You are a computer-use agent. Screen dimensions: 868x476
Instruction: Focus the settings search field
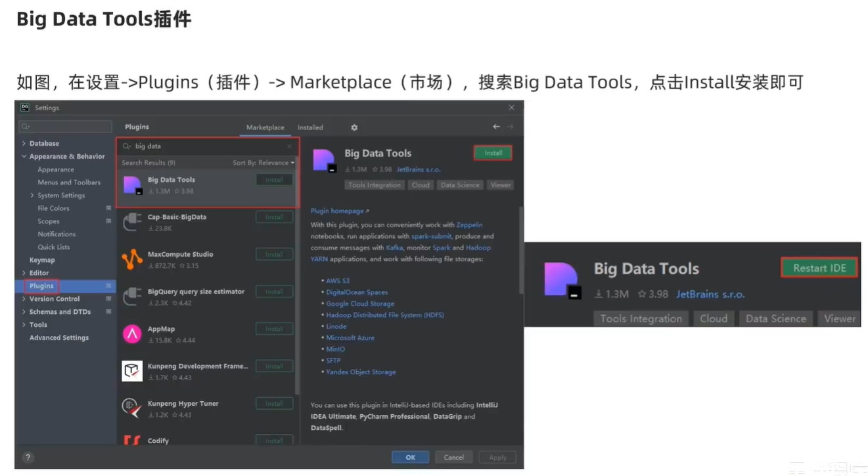(66, 127)
